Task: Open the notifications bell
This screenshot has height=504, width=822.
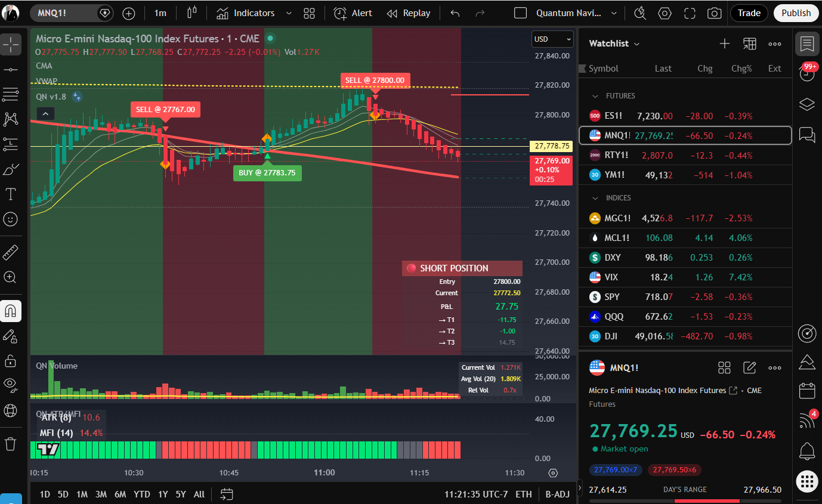Action: (x=807, y=450)
